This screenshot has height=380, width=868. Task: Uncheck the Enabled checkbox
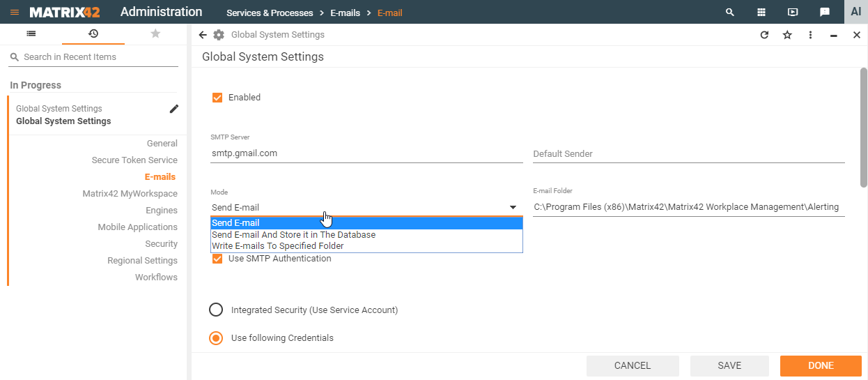(217, 98)
